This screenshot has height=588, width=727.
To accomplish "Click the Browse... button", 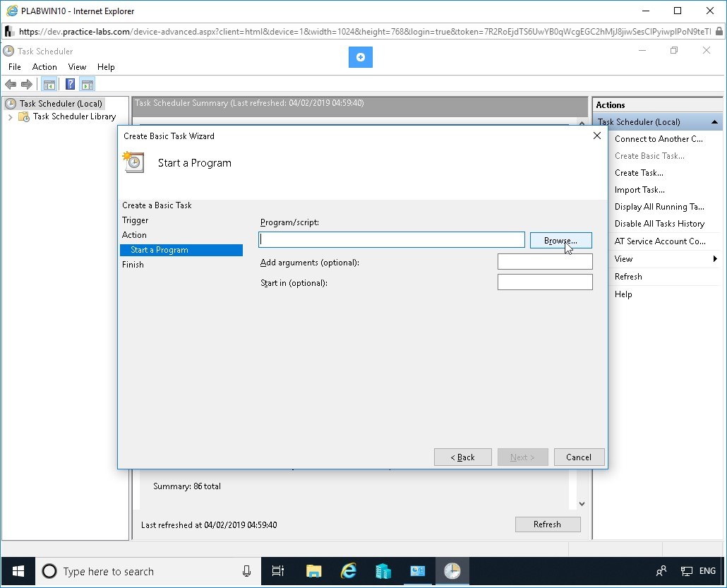I will 560,240.
